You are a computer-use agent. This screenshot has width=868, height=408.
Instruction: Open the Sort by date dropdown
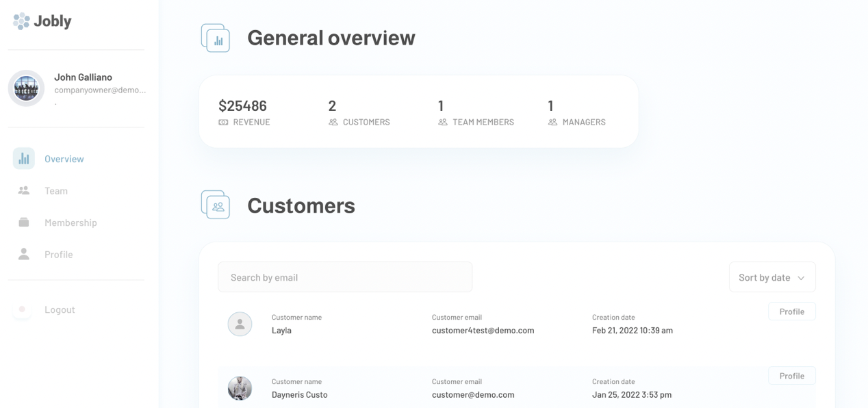771,277
